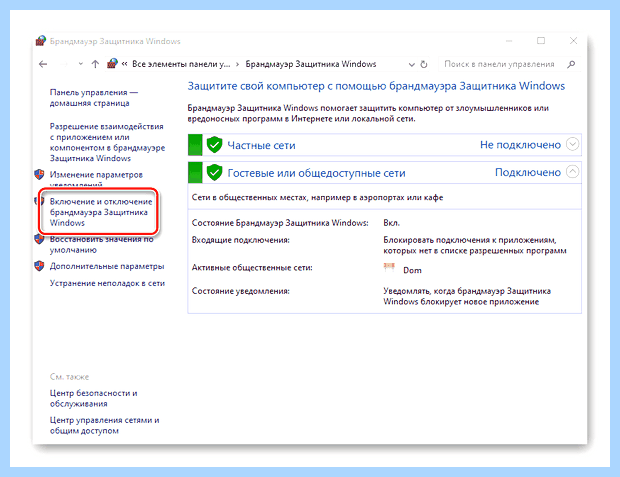The height and width of the screenshot is (477, 620).
Task: Open 'Центр безопасности и обслуживания' link
Action: [93, 398]
